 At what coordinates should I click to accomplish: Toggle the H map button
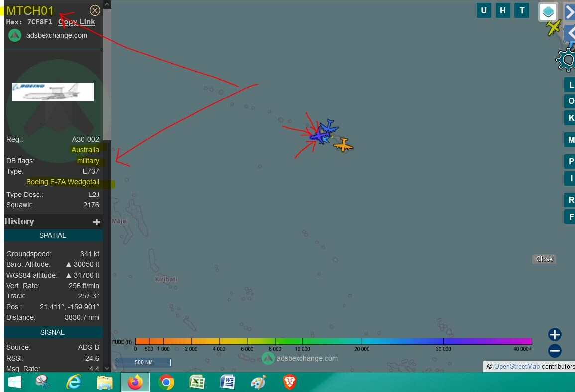503,10
